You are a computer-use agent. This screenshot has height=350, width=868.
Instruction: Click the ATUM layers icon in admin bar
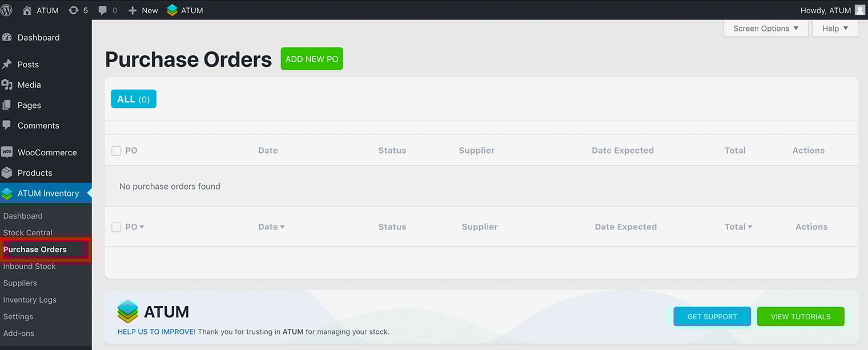click(172, 10)
